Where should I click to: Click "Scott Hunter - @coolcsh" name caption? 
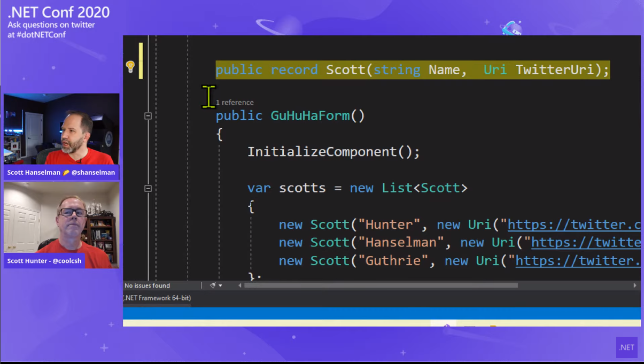(44, 261)
